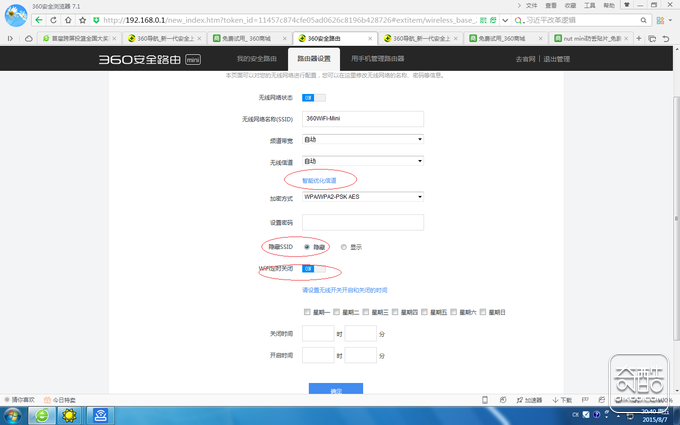Click the 猜你喜欢 item in status bar
Image resolution: width=680 pixels, height=425 pixels.
[20, 400]
